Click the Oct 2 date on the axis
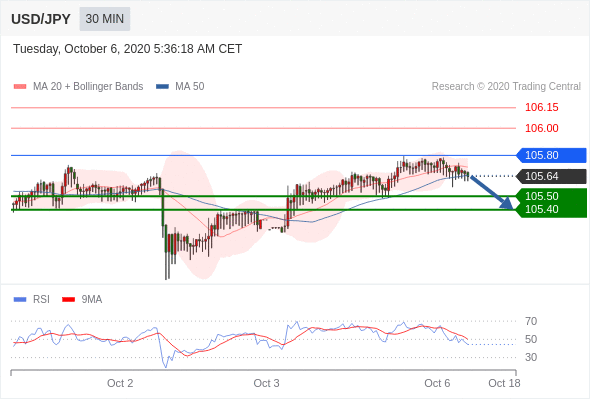Image resolution: width=590 pixels, height=400 pixels. tap(120, 383)
